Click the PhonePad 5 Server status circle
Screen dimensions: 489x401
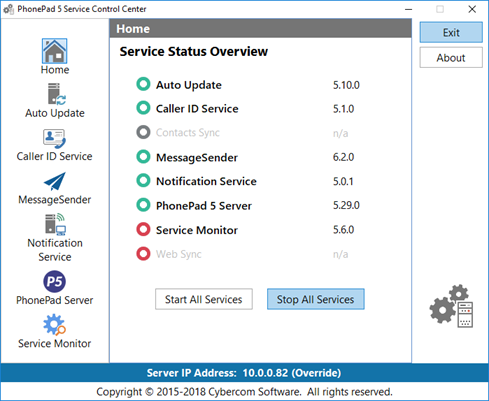pyautogui.click(x=143, y=205)
